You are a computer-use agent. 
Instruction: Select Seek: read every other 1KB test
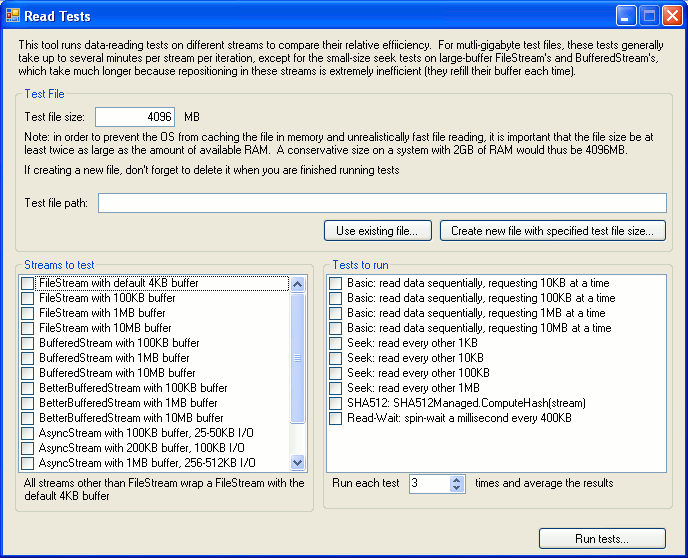(336, 343)
